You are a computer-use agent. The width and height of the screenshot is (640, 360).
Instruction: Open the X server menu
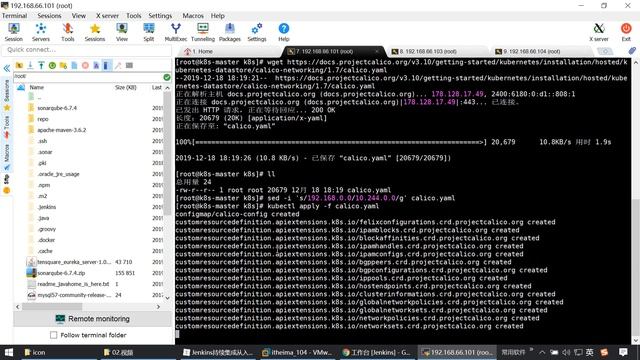coord(107,16)
